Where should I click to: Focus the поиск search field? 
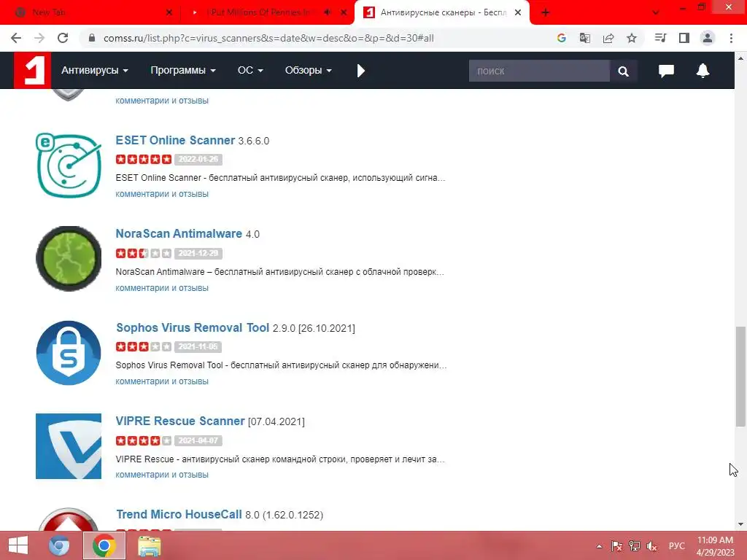click(539, 71)
